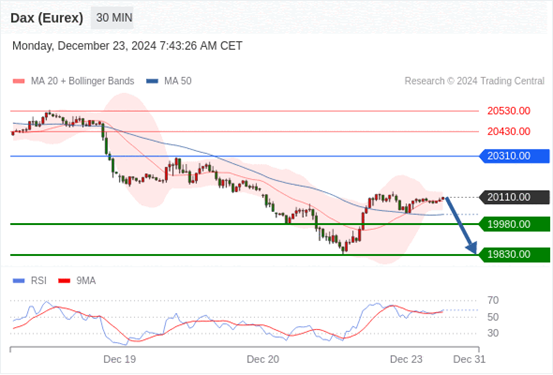Click the 20430.00 resistance level label
Viewport: 553px width, 375px height.
[509, 132]
